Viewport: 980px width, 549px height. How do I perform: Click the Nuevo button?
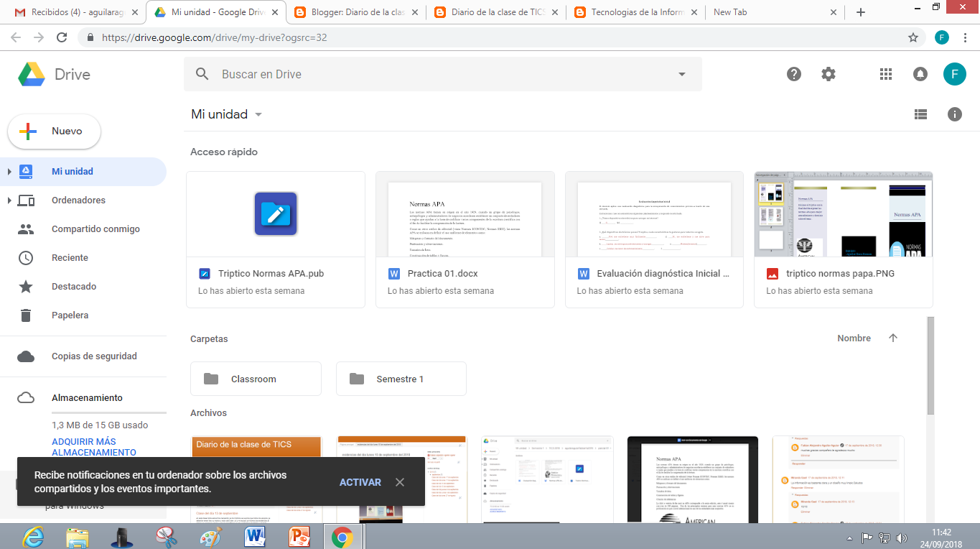(55, 132)
